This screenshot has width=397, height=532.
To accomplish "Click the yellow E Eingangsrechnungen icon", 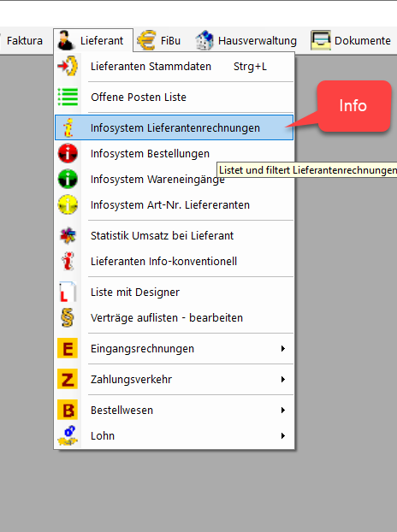I will click(x=68, y=348).
